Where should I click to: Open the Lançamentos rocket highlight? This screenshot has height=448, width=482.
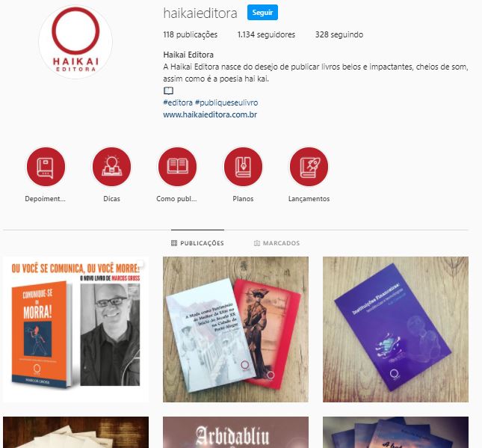point(309,167)
